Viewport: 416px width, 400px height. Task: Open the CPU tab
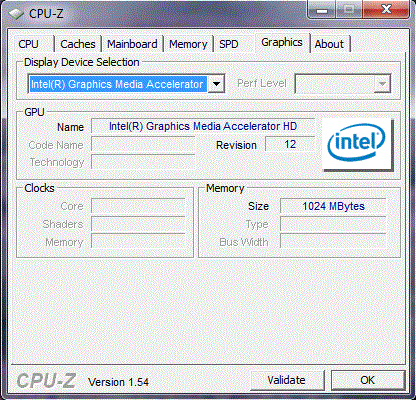click(33, 44)
